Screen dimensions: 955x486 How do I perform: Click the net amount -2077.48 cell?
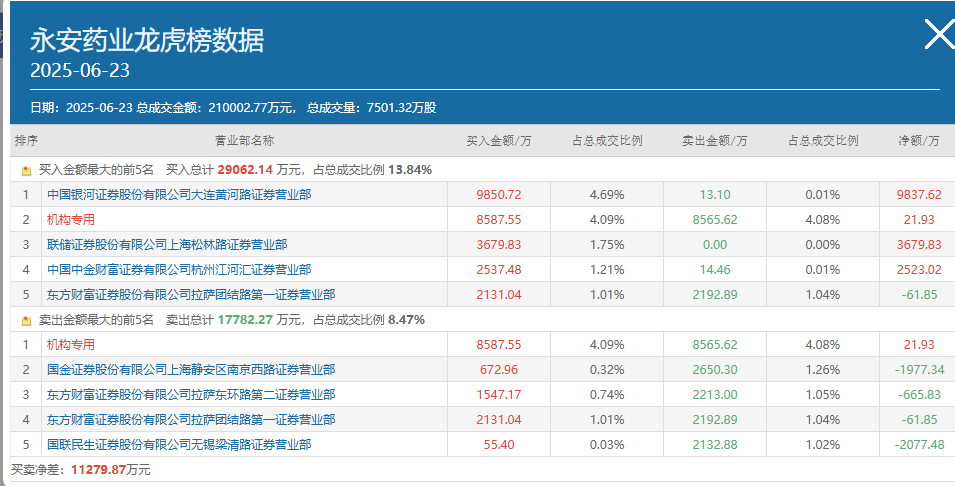pyautogui.click(x=920, y=445)
